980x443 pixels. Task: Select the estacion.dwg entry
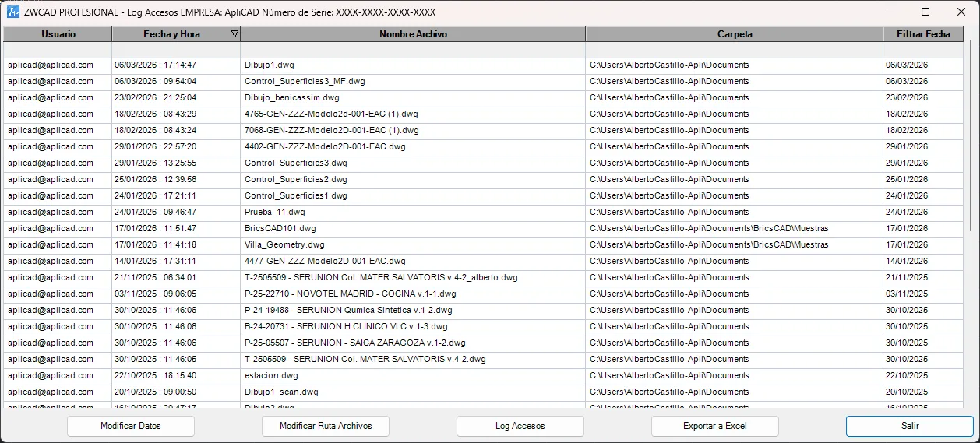pyautogui.click(x=271, y=375)
